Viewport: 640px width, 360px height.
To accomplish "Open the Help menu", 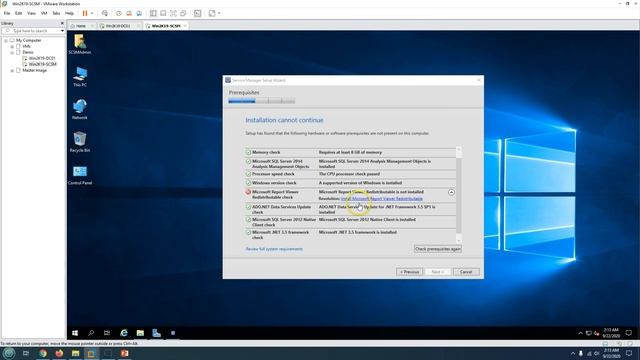I will coord(69,13).
